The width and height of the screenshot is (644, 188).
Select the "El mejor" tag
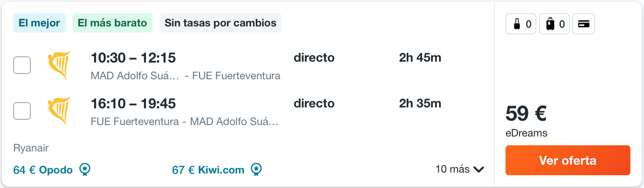click(40, 23)
